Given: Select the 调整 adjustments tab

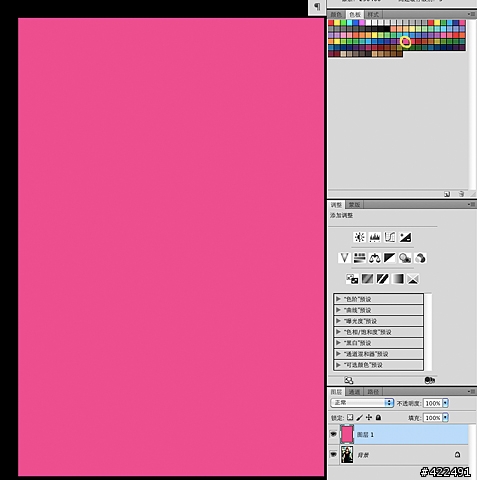Looking at the screenshot, I should click(x=336, y=205).
